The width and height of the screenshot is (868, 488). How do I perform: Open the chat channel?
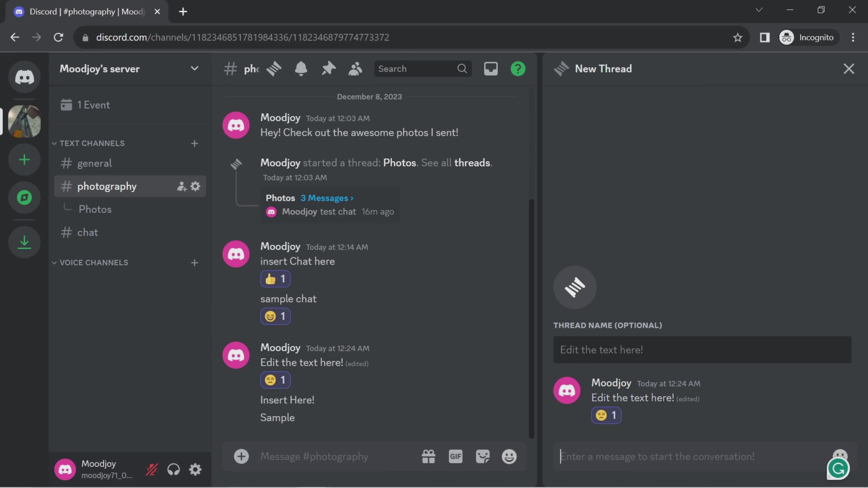coord(130,232)
